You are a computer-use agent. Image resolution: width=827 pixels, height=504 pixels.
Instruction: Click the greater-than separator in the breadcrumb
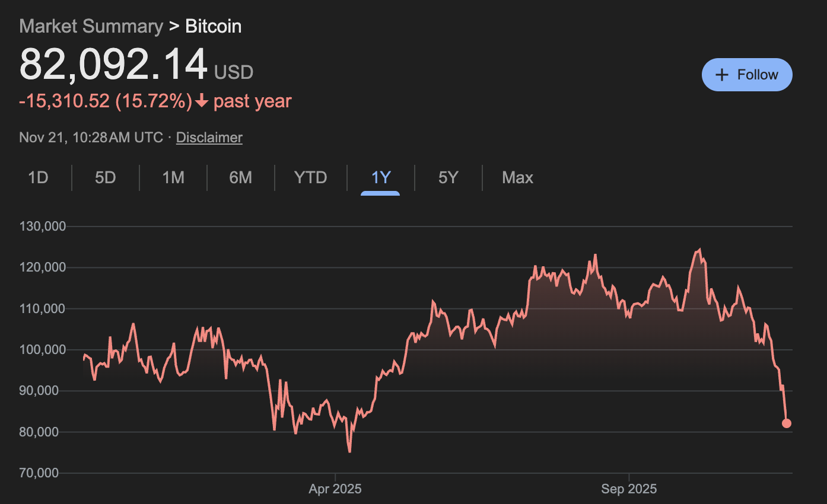(174, 26)
